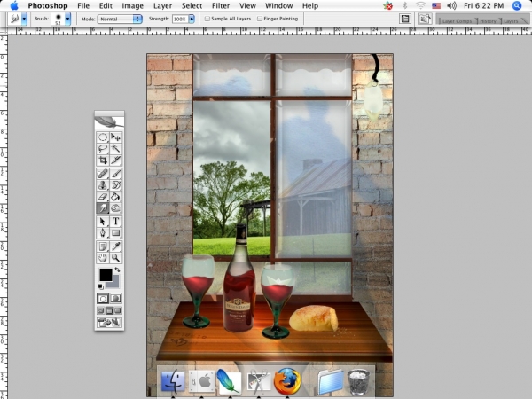Select the Zoom magnifier tool
This screenshot has height=399, width=532.
point(115,258)
